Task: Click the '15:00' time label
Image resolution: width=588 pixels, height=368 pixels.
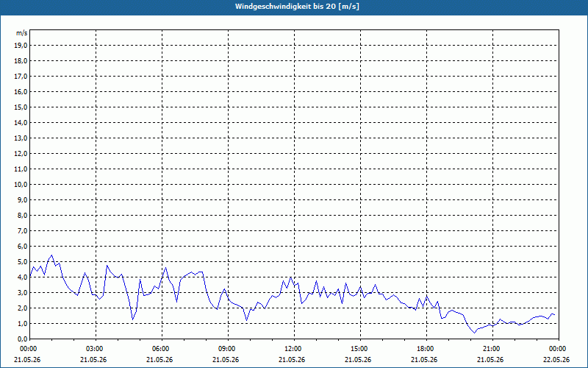Action: click(x=360, y=349)
